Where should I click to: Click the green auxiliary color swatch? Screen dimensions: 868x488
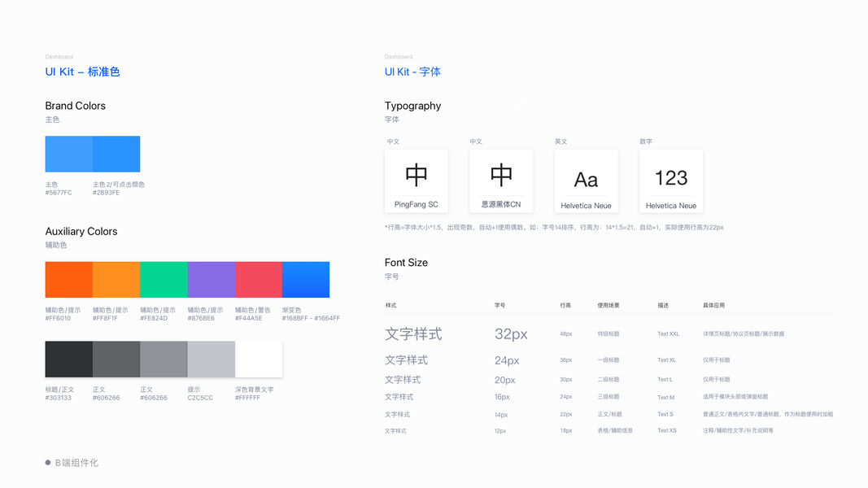point(164,280)
